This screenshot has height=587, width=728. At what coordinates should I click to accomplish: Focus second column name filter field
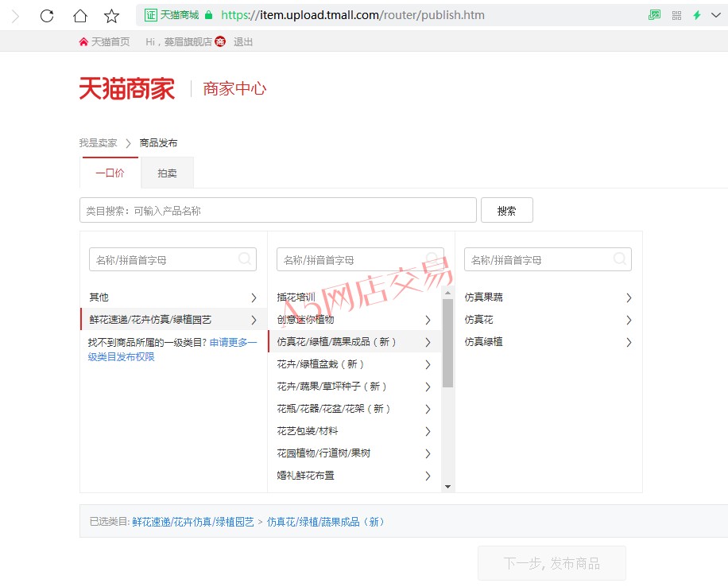coord(360,259)
